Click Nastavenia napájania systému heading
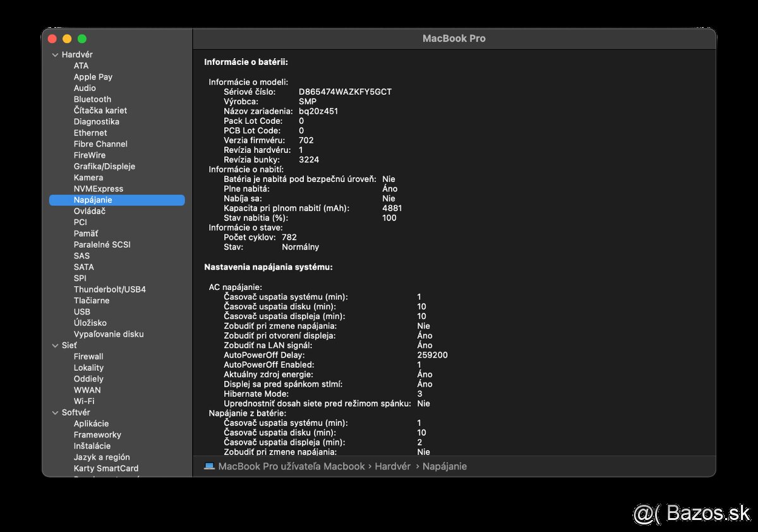758x532 pixels. (x=268, y=267)
